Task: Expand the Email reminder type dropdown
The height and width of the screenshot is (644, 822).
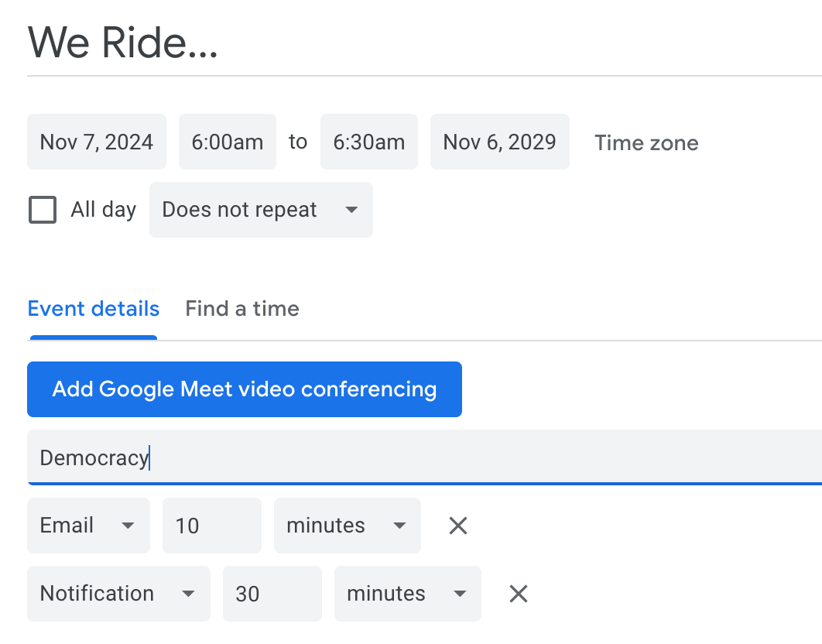Action: click(x=88, y=526)
